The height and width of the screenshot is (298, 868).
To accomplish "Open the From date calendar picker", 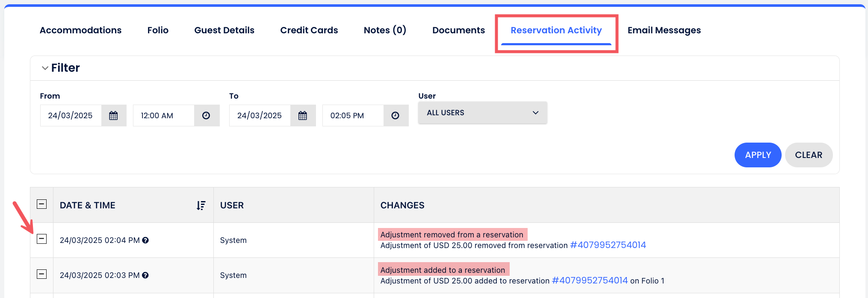I will click(x=113, y=116).
